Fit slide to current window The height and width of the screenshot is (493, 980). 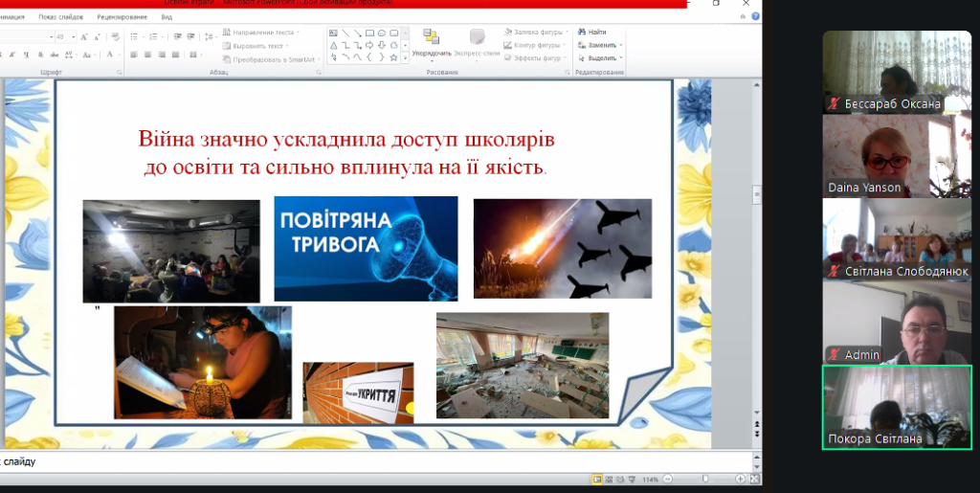click(x=754, y=479)
